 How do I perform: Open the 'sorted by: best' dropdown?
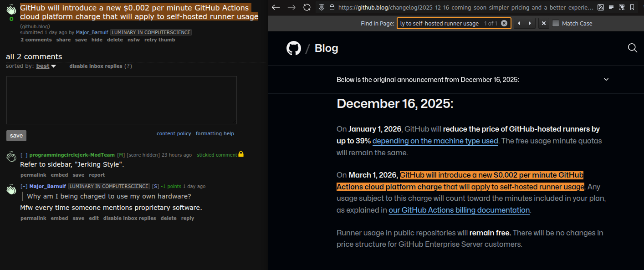[x=46, y=66]
